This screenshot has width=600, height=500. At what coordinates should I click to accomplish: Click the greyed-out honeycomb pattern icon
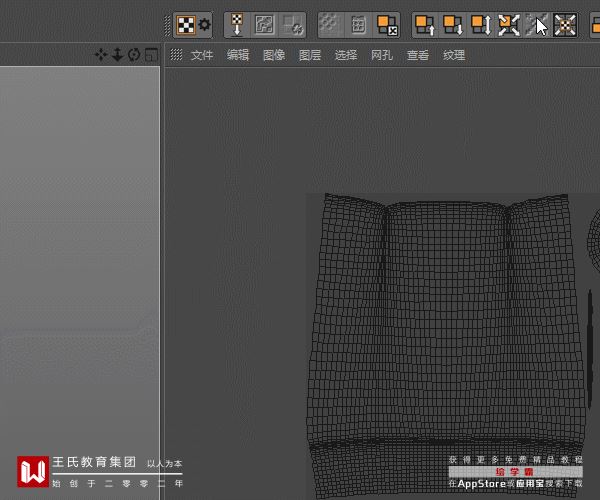point(329,25)
